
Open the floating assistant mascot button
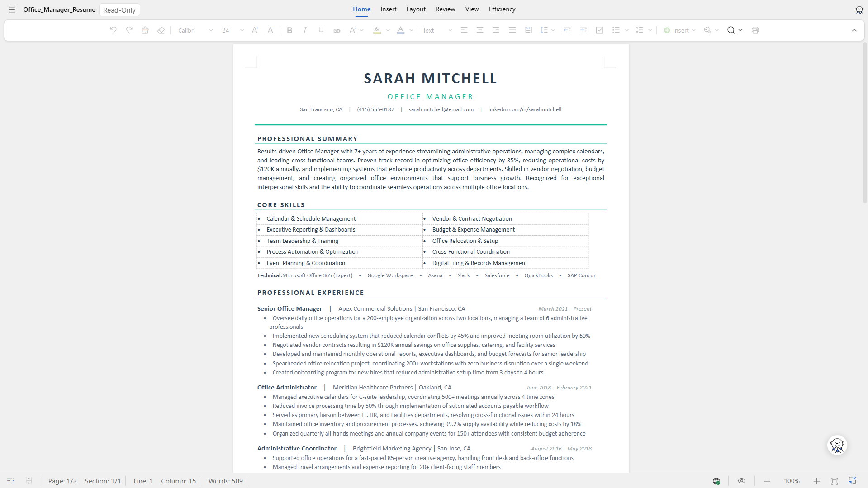pyautogui.click(x=837, y=445)
